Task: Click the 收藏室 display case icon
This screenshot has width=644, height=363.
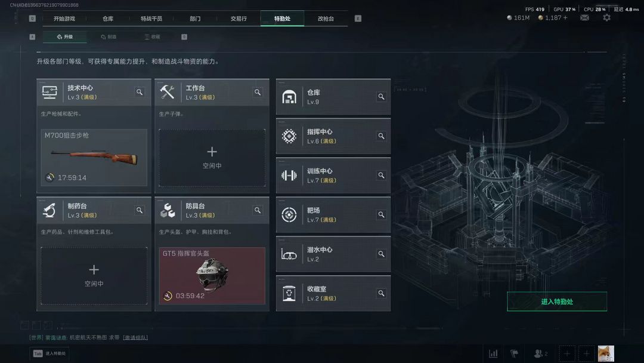Action: pyautogui.click(x=289, y=294)
